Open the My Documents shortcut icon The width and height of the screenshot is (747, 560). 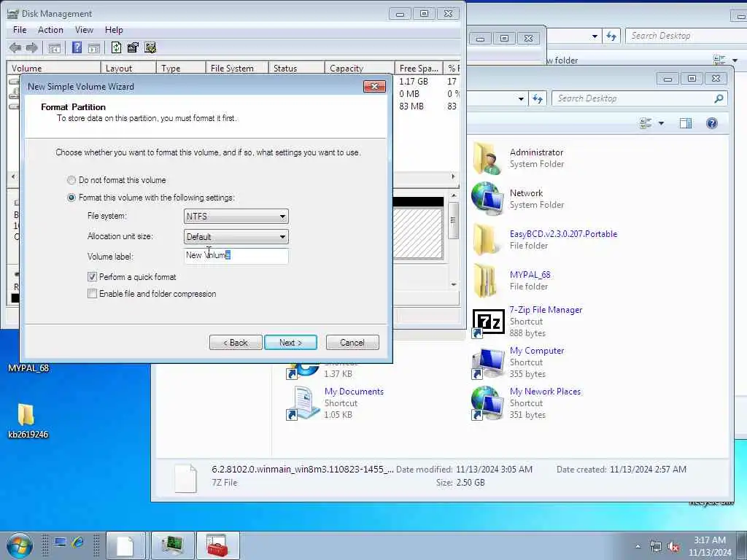tap(302, 403)
